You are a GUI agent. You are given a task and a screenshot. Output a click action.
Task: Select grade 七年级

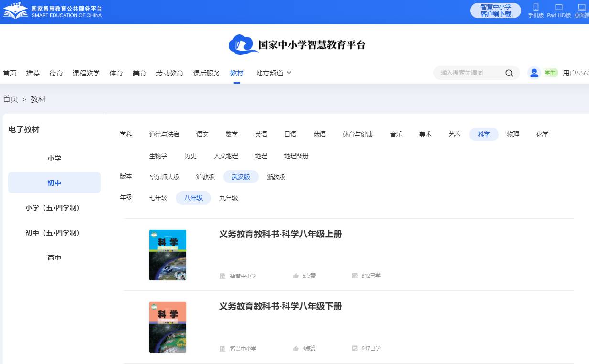[x=158, y=198]
